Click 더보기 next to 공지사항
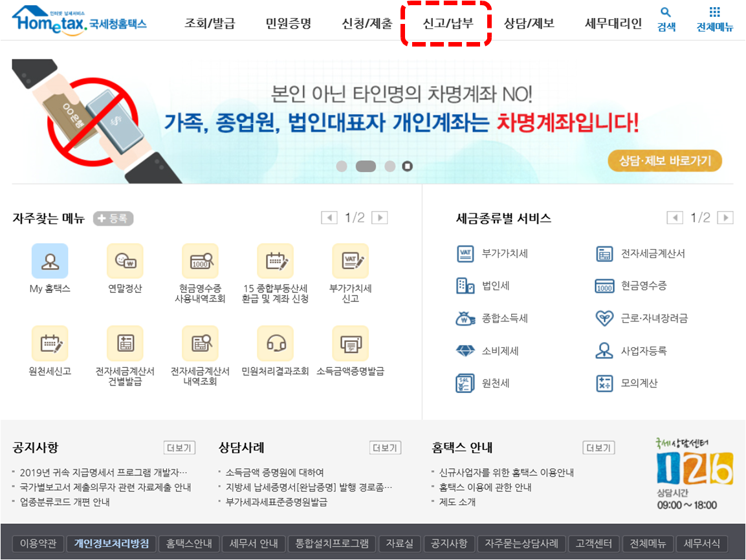 pos(179,448)
